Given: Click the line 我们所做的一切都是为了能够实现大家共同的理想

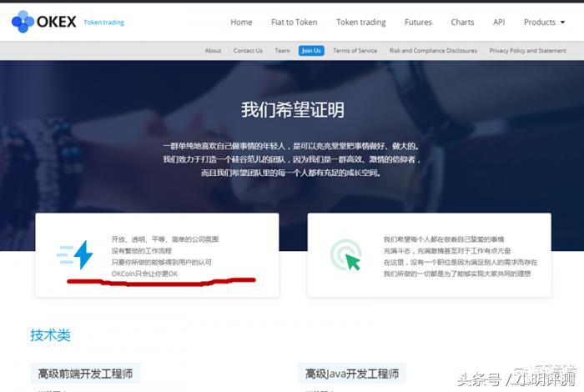Looking at the screenshot, I should pos(457,274).
